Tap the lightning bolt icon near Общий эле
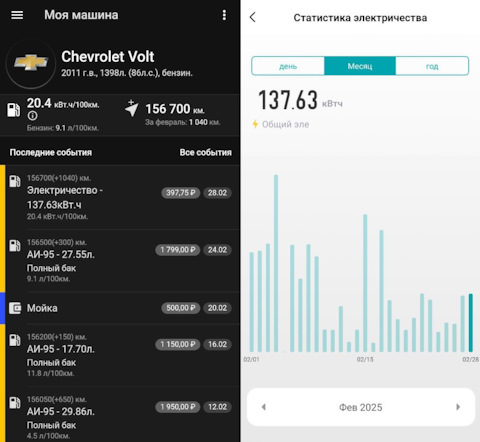Viewport: 480px width, 442px height. coord(255,124)
